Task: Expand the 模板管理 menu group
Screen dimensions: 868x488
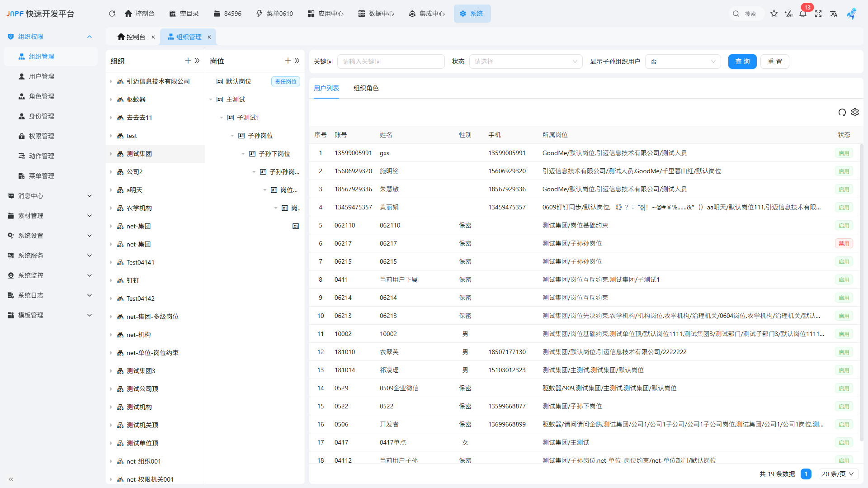Action: tap(51, 315)
